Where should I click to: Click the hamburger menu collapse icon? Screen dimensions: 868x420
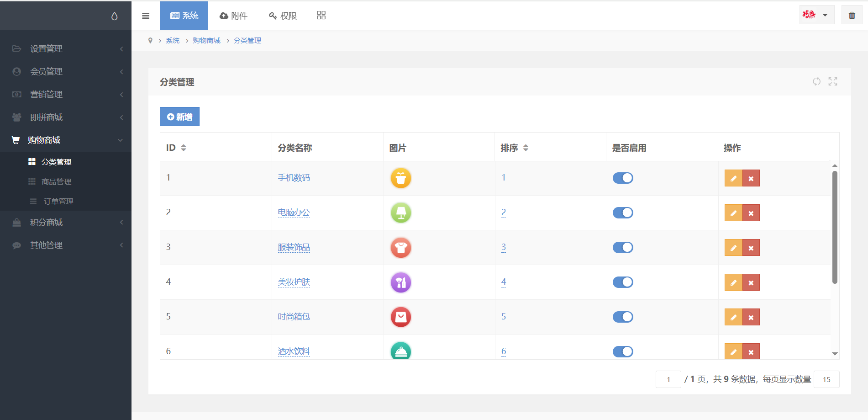(x=146, y=16)
